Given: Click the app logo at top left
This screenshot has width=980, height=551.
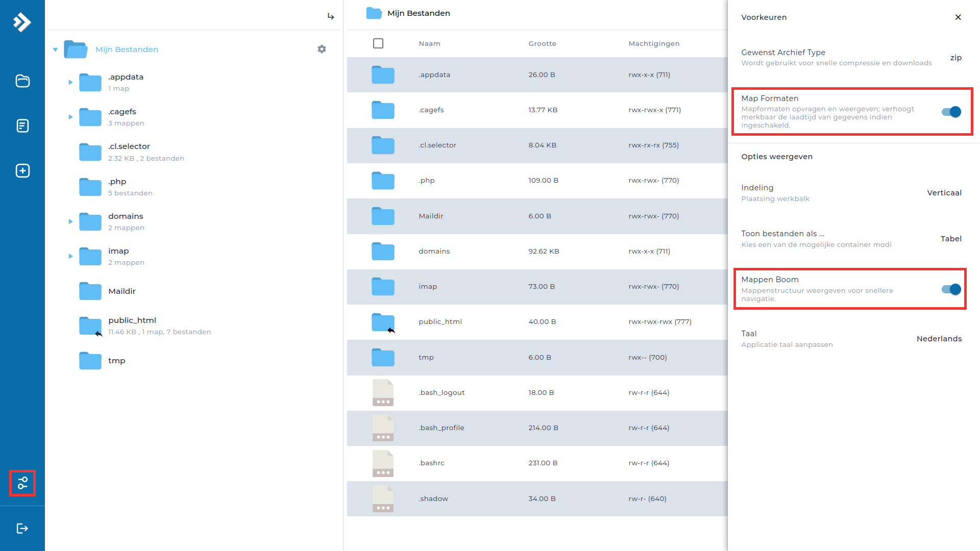Looking at the screenshot, I should pyautogui.click(x=22, y=22).
